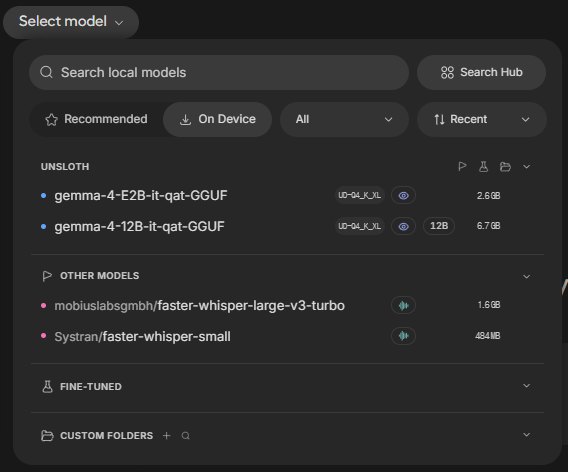Click the OTHER MODELS section label

(x=100, y=276)
